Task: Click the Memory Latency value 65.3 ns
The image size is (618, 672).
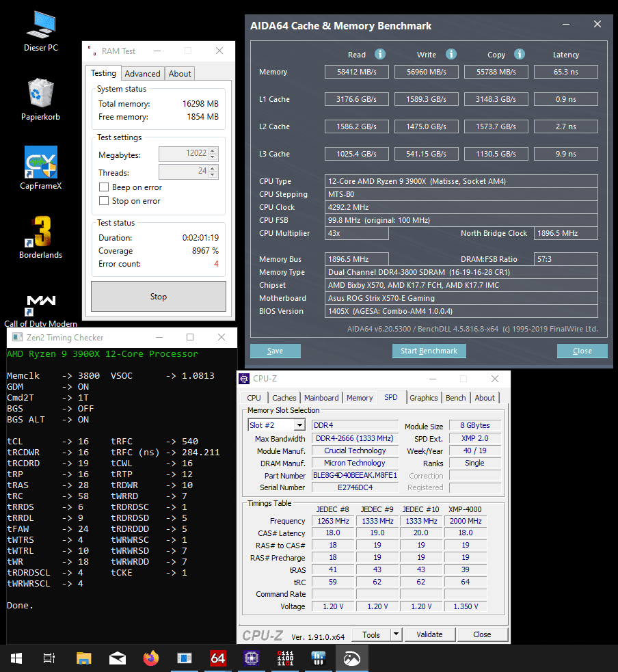Action: 566,72
